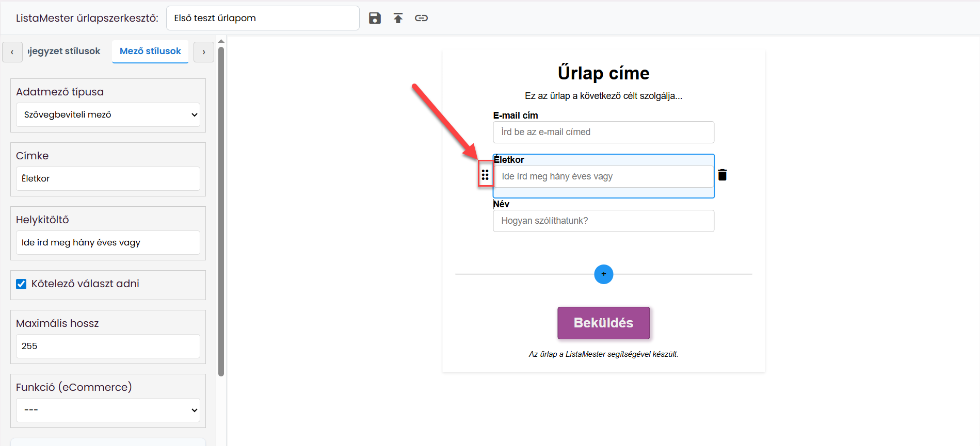
Task: Open the Adatmező típusa dropdown
Action: (108, 114)
